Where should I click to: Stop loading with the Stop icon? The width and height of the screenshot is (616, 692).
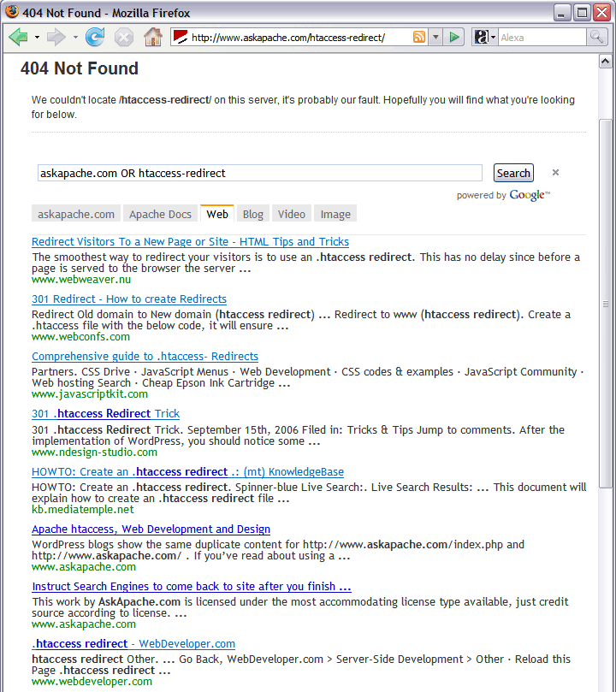coord(124,37)
